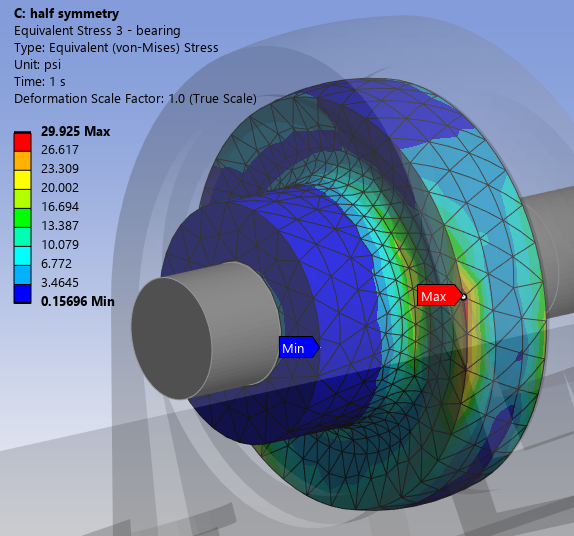574x536 pixels.
Task: Click the red Max probe label
Action: 440,295
